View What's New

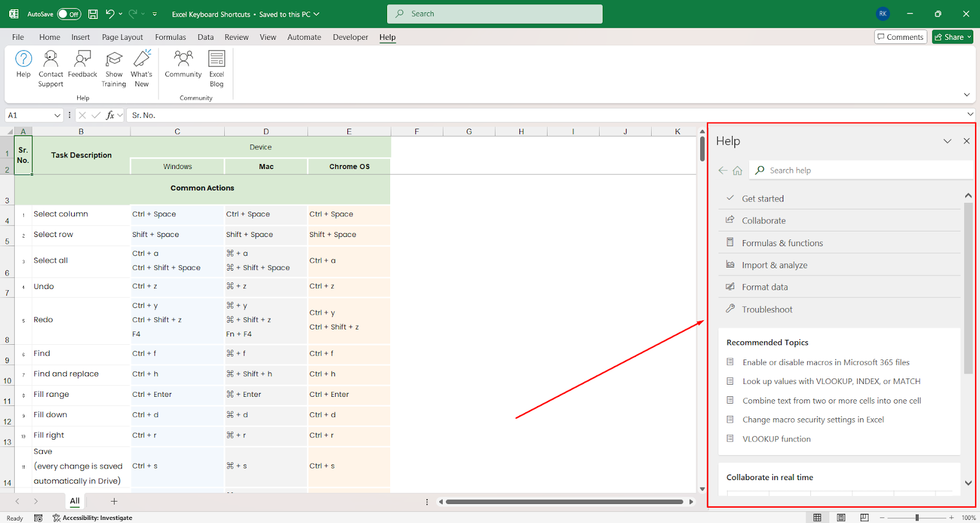(141, 69)
